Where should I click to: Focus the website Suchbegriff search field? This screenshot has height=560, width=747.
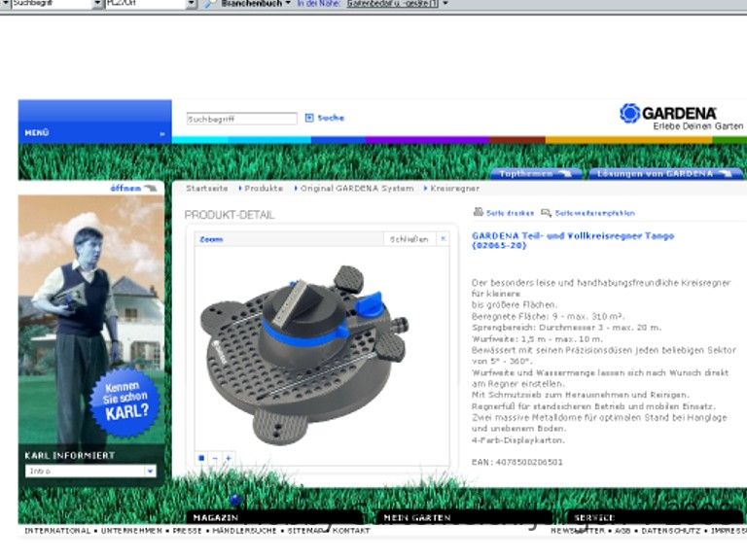241,119
